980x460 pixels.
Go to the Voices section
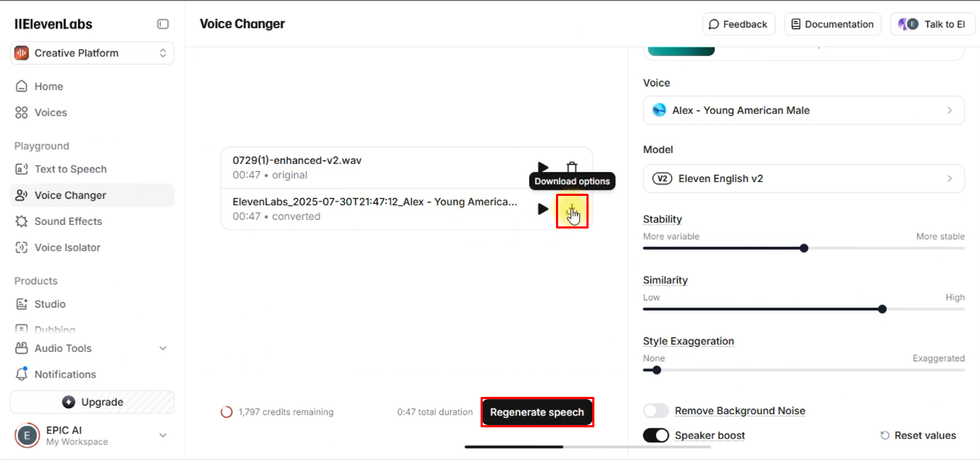pos(50,112)
